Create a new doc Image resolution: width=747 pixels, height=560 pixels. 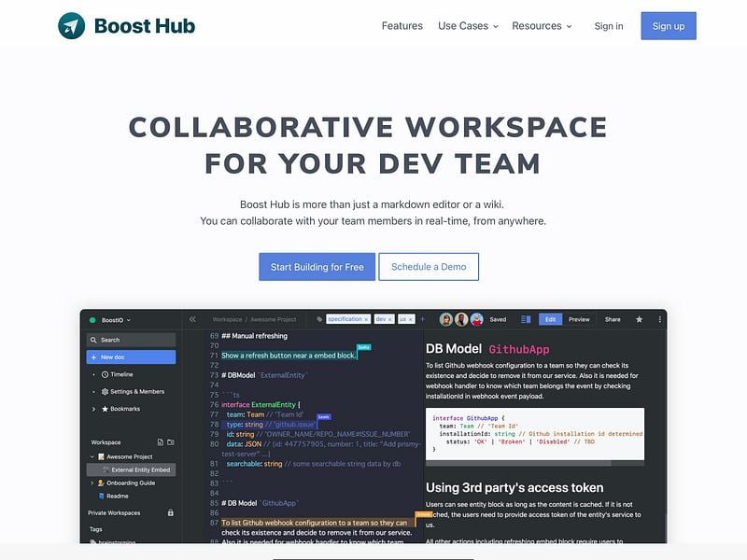[x=131, y=357]
